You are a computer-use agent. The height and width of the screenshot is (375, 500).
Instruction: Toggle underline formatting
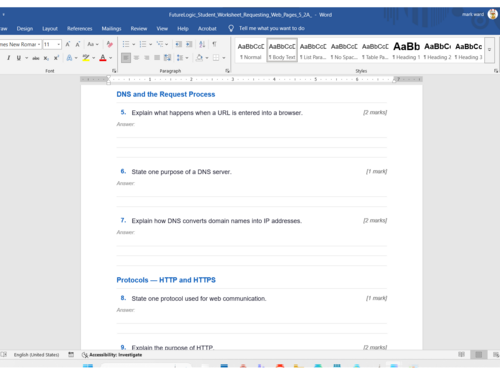19,58
